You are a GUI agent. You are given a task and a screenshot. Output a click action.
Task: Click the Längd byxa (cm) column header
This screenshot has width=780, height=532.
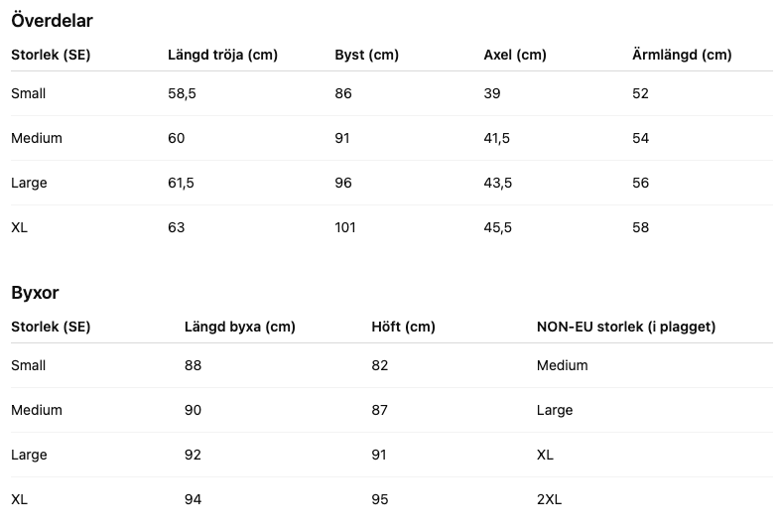[x=239, y=327]
